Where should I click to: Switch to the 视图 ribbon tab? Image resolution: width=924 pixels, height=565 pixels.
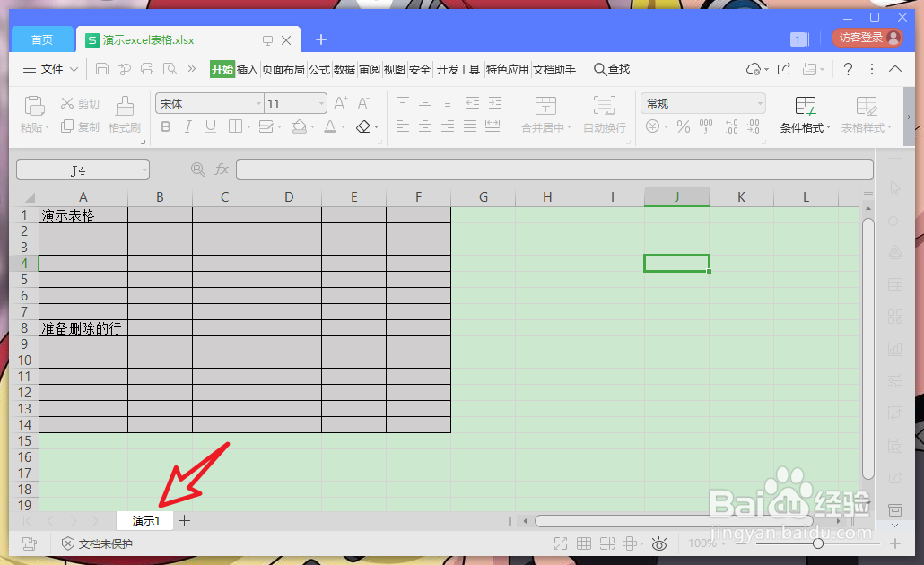pos(394,70)
